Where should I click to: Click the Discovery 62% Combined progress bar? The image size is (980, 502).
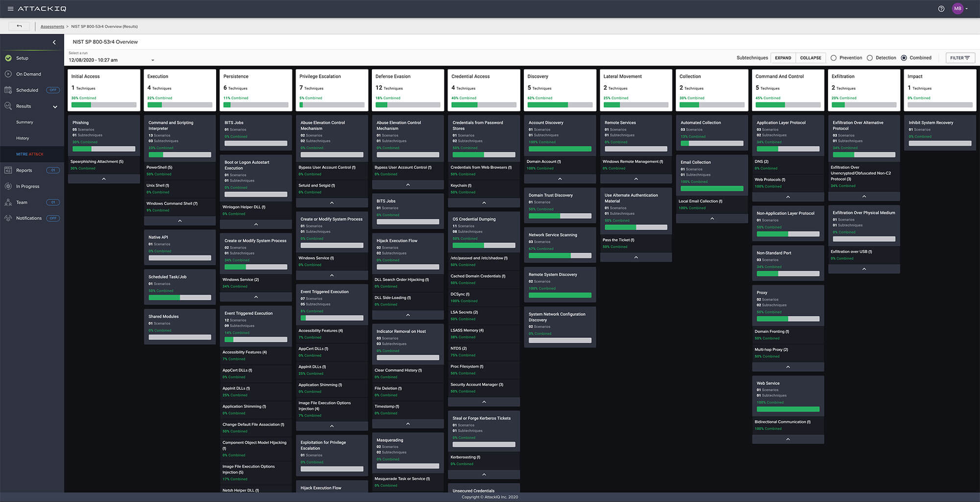point(560,105)
